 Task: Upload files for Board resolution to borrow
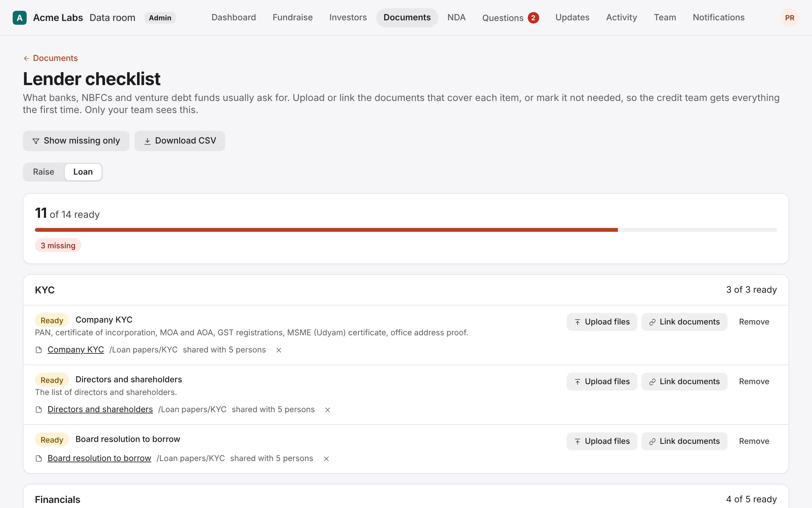[602, 441]
